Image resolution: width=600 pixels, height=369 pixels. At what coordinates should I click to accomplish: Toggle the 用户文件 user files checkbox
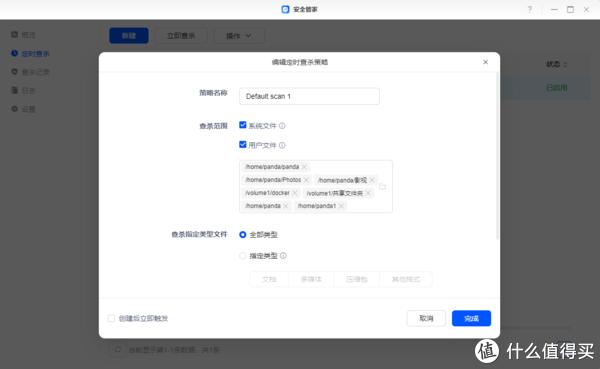243,145
